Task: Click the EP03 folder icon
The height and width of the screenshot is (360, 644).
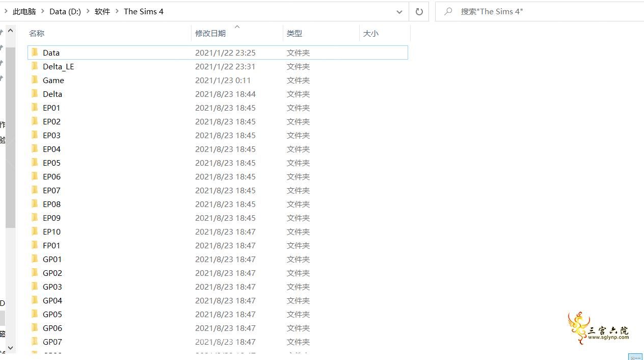Action: [x=35, y=135]
